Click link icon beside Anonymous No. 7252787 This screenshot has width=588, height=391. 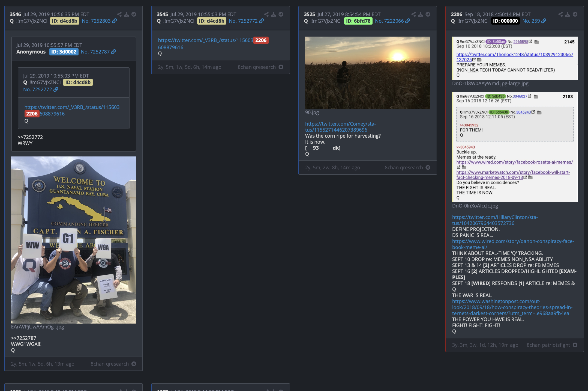click(x=114, y=52)
